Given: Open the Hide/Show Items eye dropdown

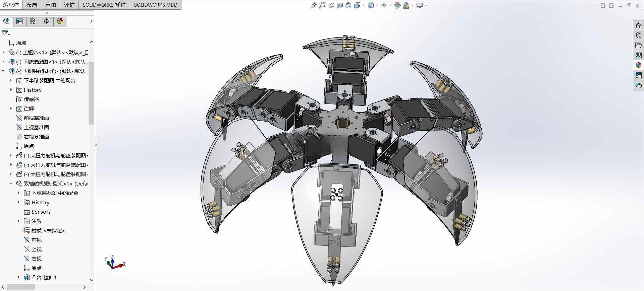Looking at the screenshot, I should 391,6.
